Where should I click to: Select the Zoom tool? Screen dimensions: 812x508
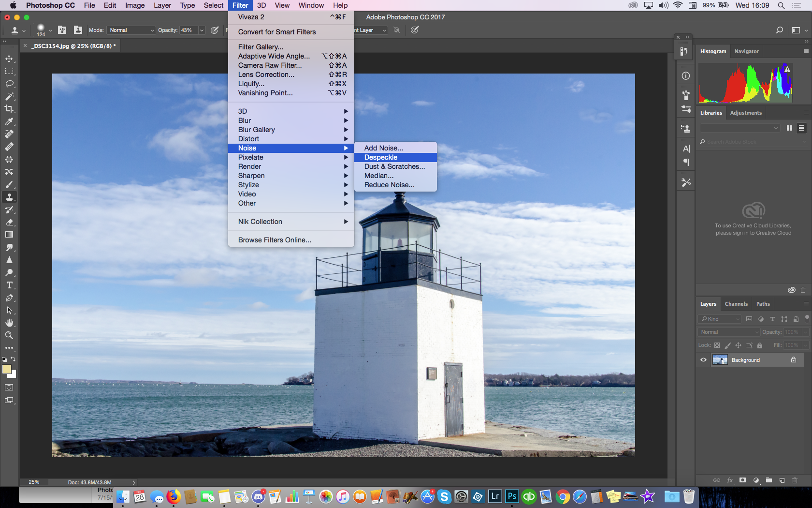(9, 335)
